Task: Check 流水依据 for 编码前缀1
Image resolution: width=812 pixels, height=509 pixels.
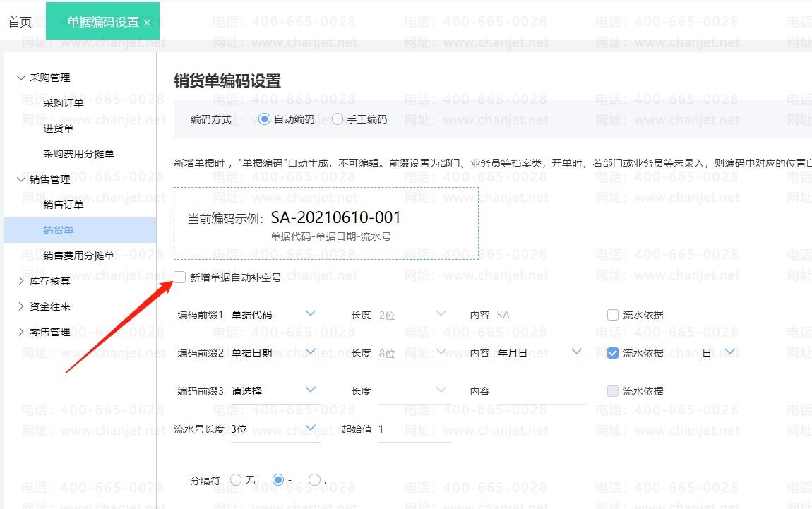Action: tap(613, 315)
